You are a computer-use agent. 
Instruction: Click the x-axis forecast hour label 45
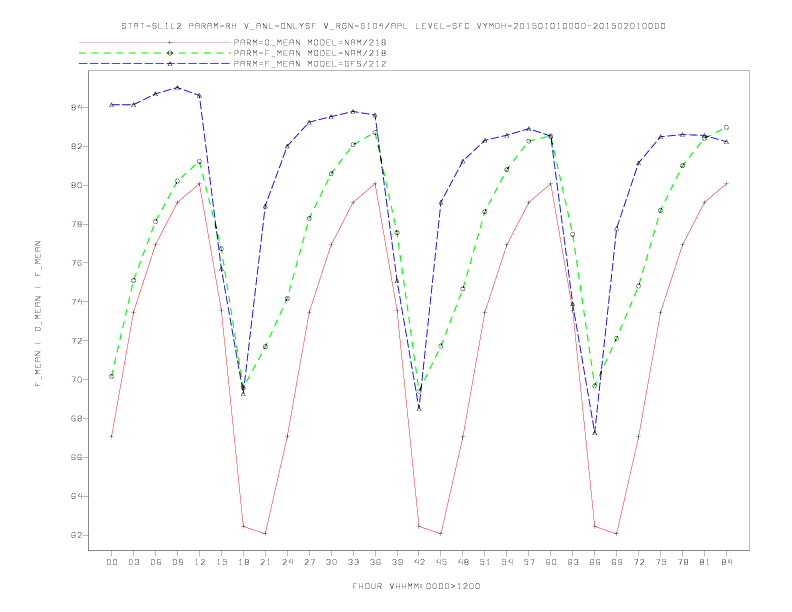[x=441, y=562]
